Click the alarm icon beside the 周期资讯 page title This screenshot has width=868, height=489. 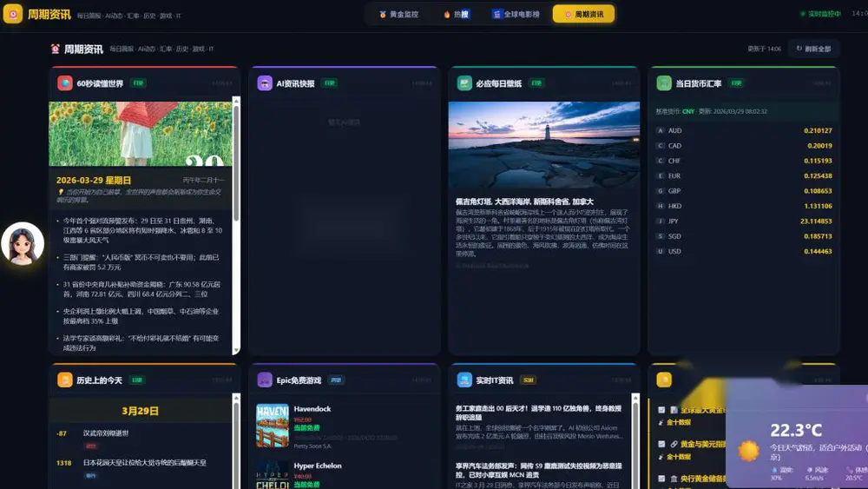(56, 49)
